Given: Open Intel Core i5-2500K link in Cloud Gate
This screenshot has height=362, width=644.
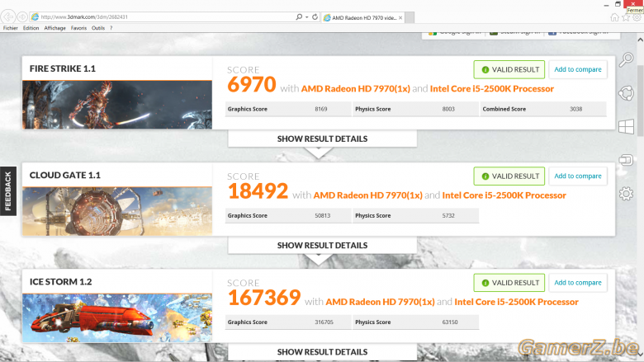Looking at the screenshot, I should [504, 195].
